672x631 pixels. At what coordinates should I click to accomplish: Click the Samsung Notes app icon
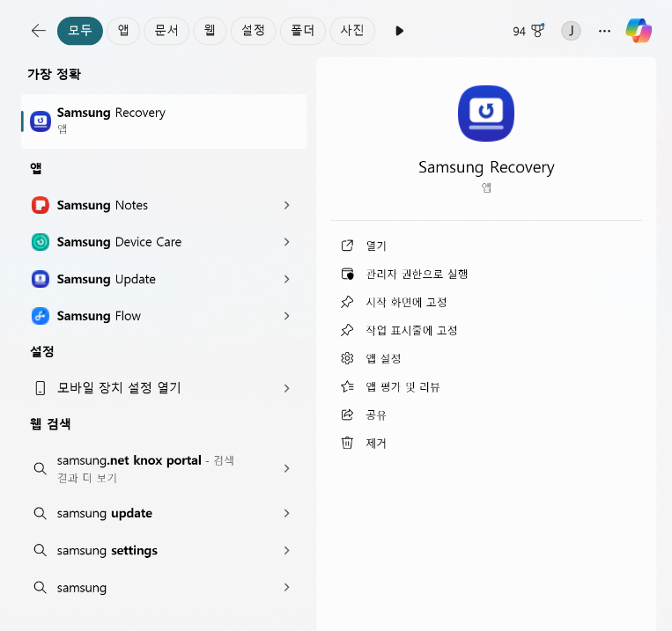[x=41, y=205]
